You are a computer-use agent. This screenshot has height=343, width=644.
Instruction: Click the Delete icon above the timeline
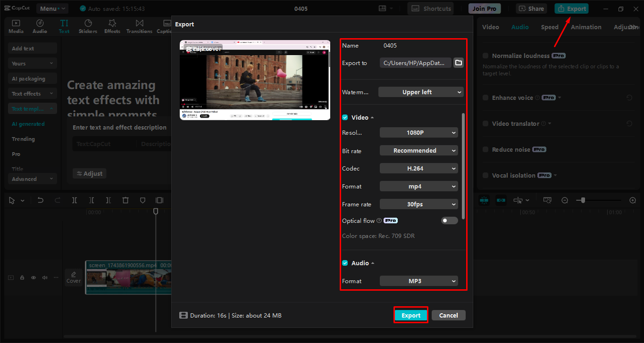[125, 200]
